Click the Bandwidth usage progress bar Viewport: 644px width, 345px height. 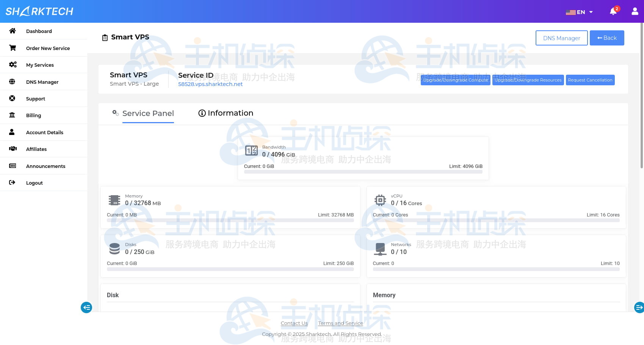(363, 172)
